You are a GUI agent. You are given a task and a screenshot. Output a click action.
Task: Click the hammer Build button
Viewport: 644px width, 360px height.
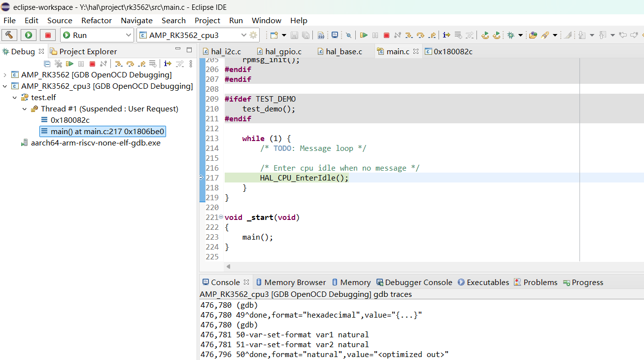tap(9, 35)
